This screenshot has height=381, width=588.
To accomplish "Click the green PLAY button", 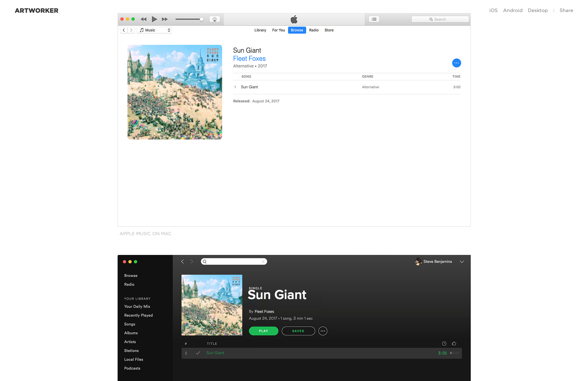I will pos(263,331).
